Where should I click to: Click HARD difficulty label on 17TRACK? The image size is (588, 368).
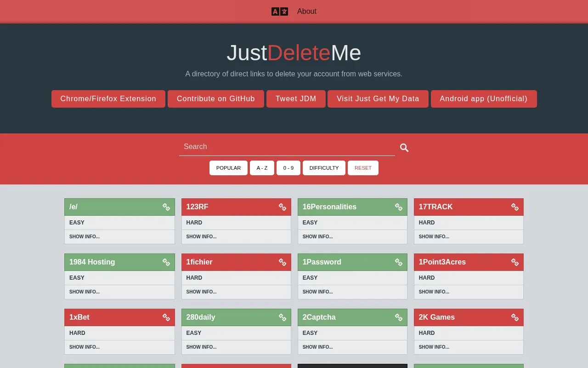click(427, 223)
